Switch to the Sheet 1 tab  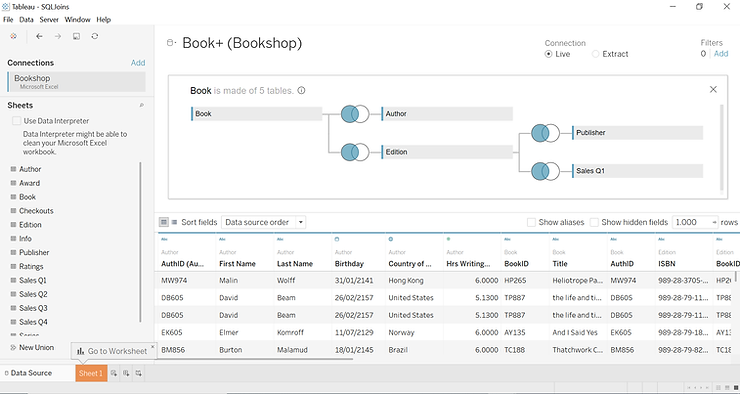pos(91,373)
